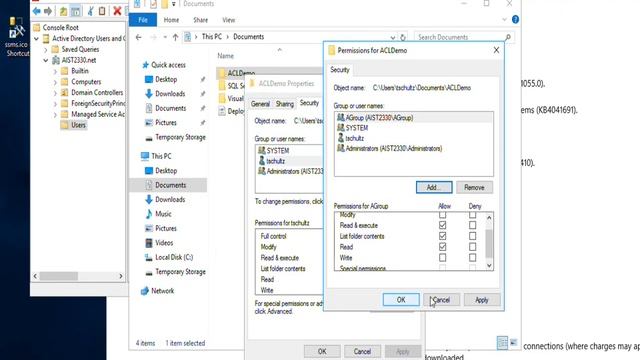The width and height of the screenshot is (640, 360).
Task: Toggle Allow checkbox for Read
Action: pos(442,247)
